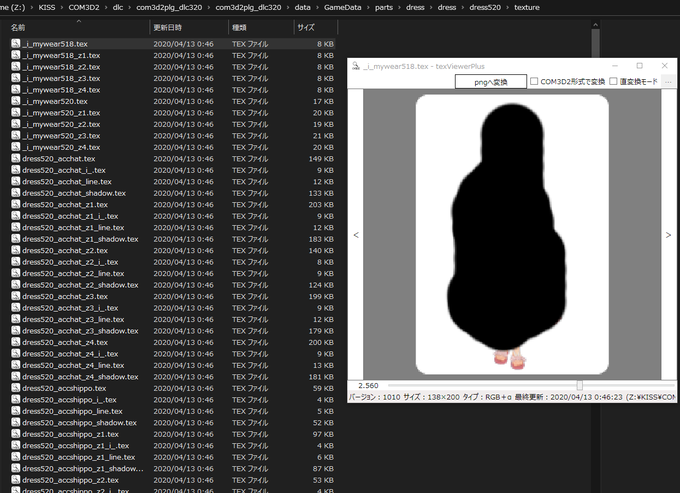Click the file icon of _i_mywear520.tex
Image resolution: width=680 pixels, height=493 pixels.
coord(16,101)
